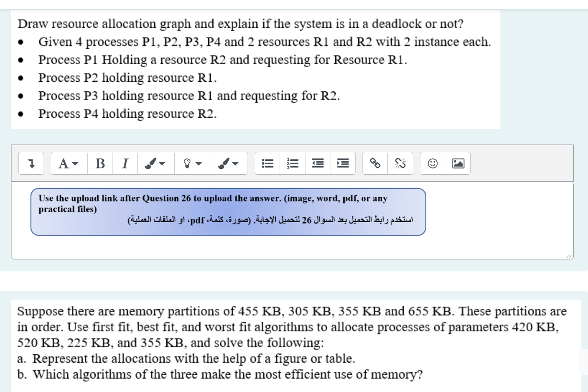Open the paragraph styles A dropdown
The width and height of the screenshot is (588, 392).
[69, 163]
